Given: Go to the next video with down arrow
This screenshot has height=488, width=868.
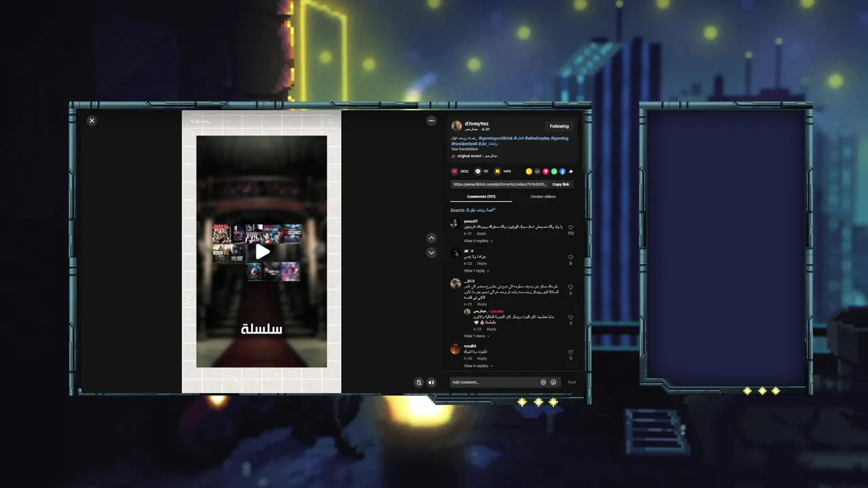Looking at the screenshot, I should point(431,252).
